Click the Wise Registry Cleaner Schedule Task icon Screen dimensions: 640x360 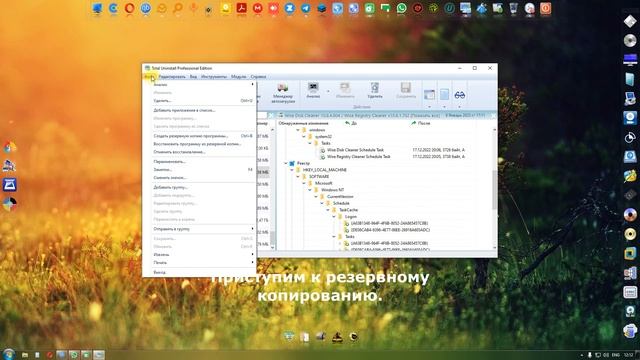[322, 156]
